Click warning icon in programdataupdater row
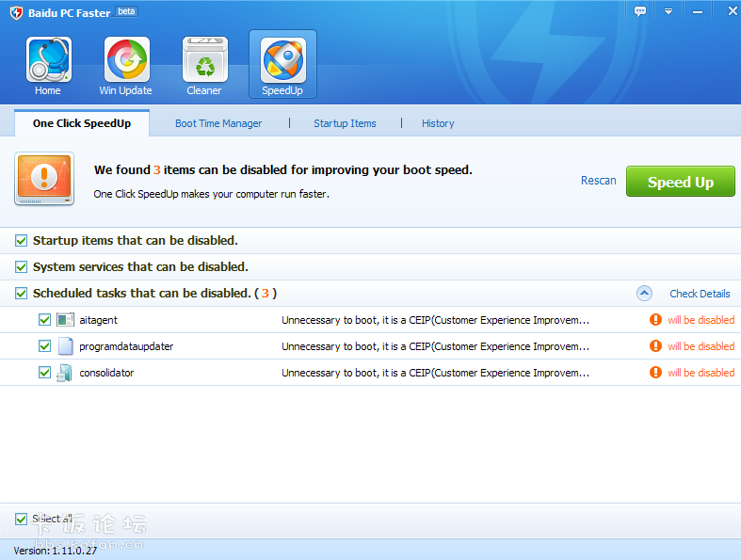The width and height of the screenshot is (741, 560). tap(655, 346)
